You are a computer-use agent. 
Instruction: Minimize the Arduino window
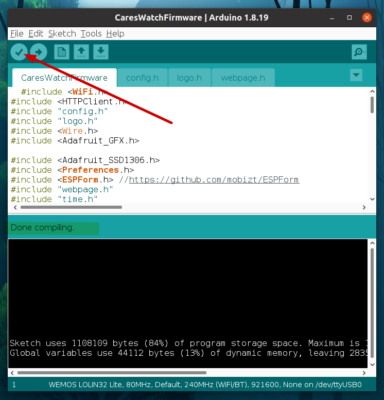coord(332,18)
